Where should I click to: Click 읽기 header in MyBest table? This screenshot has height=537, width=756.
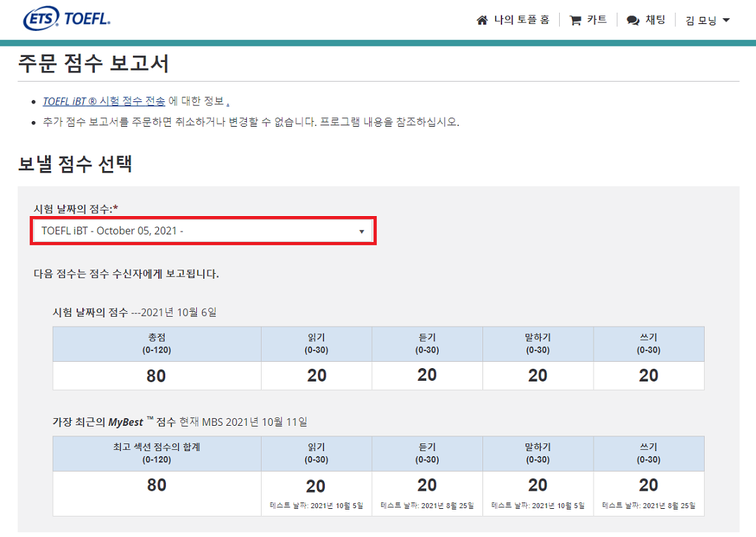[316, 453]
